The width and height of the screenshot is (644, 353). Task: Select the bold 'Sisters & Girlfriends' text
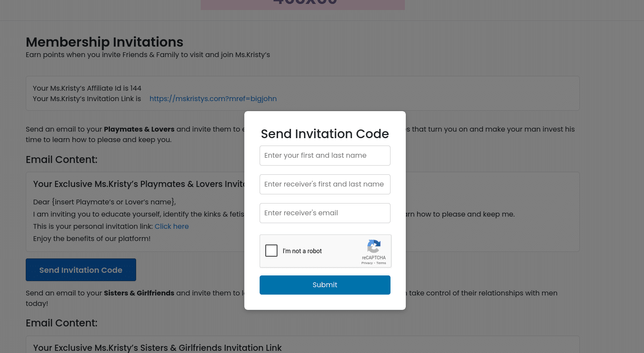coord(139,293)
